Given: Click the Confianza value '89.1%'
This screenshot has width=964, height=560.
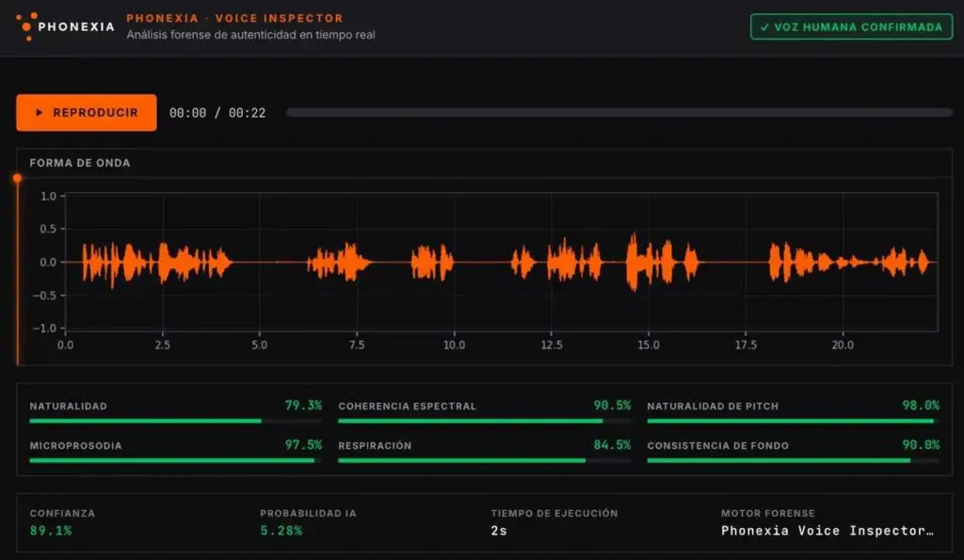Looking at the screenshot, I should pos(51,531).
